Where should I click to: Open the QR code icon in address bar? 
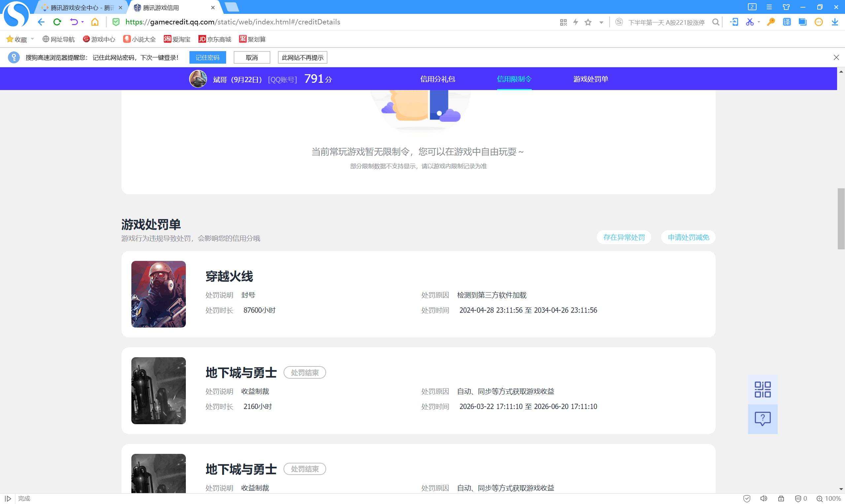[563, 22]
